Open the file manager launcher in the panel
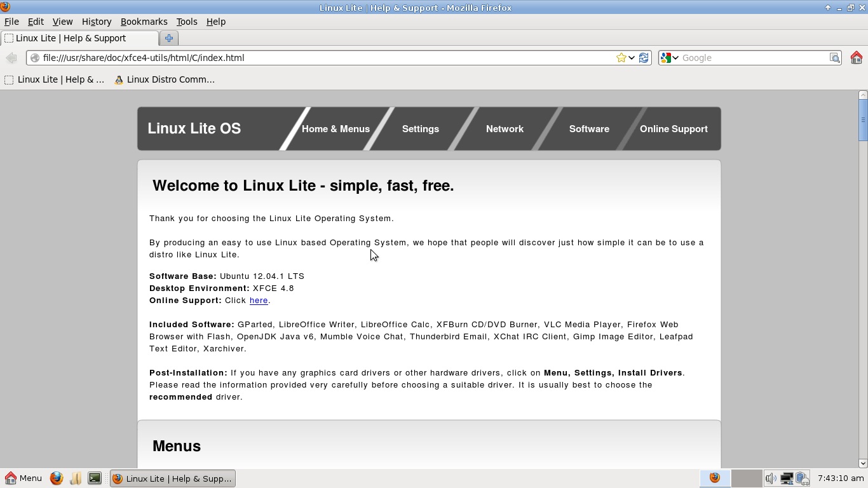Viewport: 868px width, 488px height. (76, 478)
